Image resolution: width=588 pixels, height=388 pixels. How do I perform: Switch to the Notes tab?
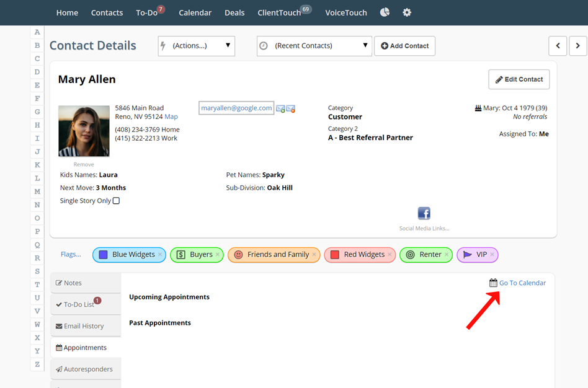(x=86, y=283)
